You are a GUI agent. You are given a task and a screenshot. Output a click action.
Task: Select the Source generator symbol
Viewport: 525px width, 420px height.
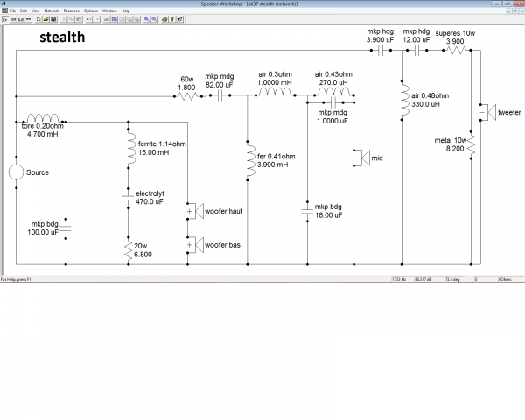coord(16,172)
